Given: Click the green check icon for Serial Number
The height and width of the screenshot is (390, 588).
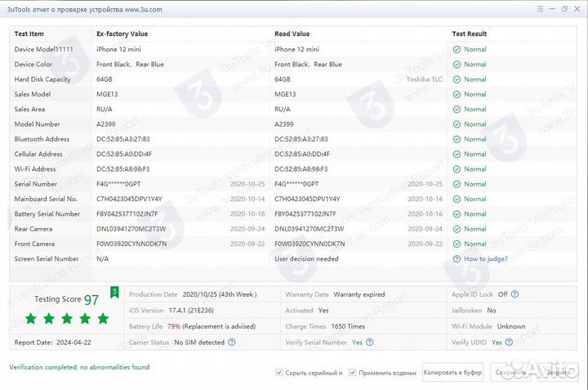Looking at the screenshot, I should (457, 184).
